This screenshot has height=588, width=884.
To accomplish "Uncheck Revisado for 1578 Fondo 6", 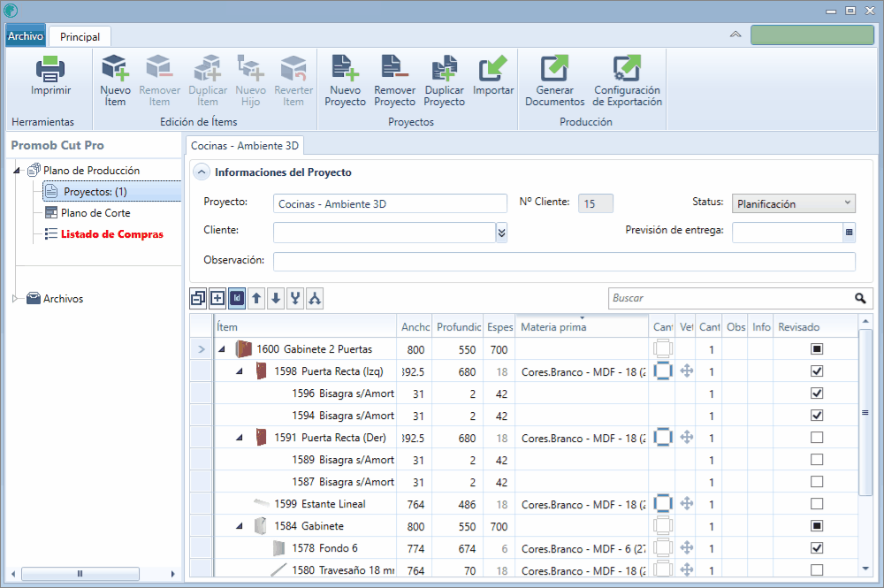I will pyautogui.click(x=816, y=548).
